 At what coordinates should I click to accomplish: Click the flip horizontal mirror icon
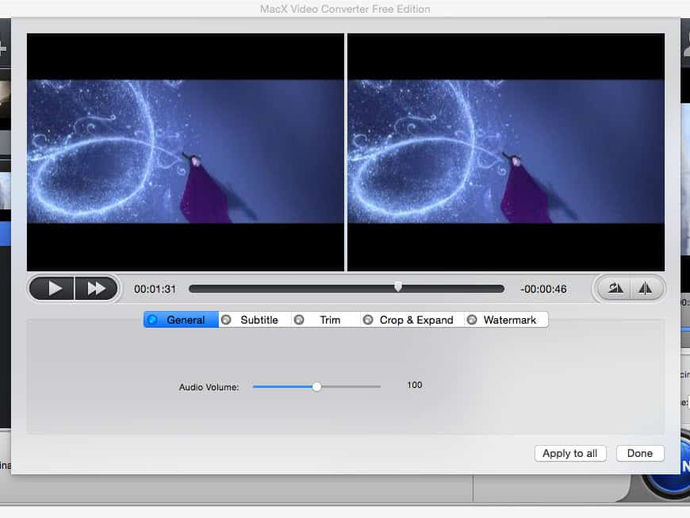coord(646,289)
